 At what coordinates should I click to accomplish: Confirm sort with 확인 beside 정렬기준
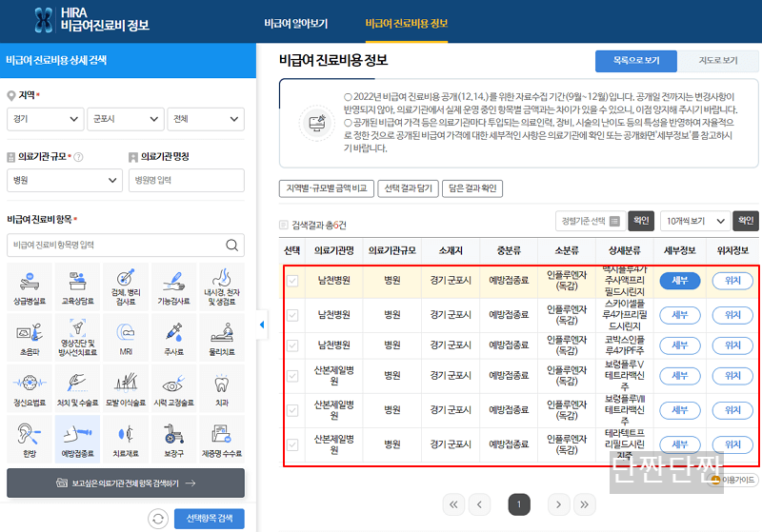tap(641, 221)
